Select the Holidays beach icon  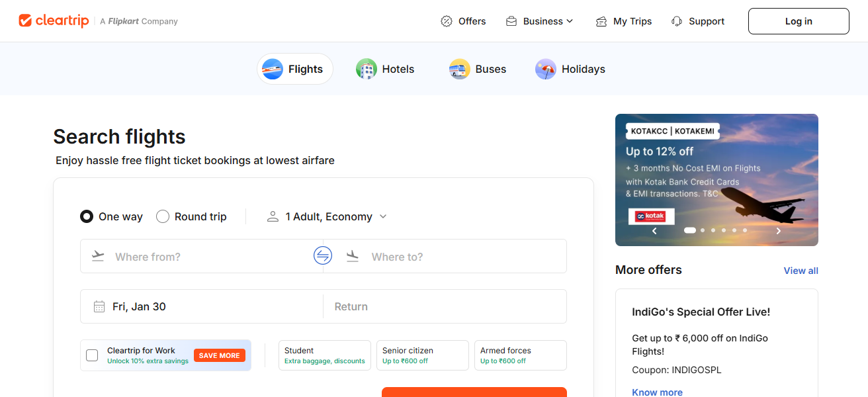pyautogui.click(x=544, y=69)
